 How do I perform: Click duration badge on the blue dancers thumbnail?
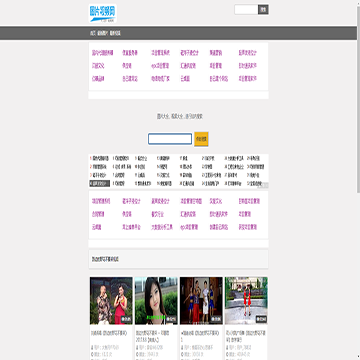(x=216, y=319)
